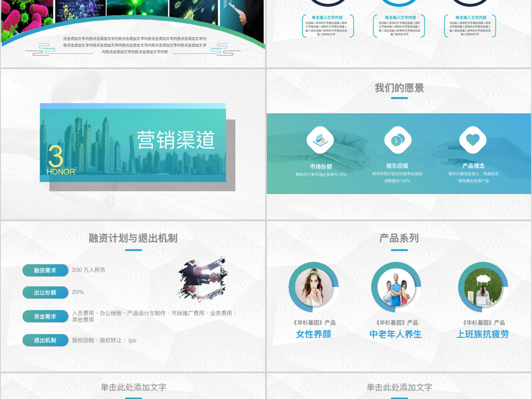Select 《华杉基因》产品 above 女性养颜
532x399 pixels.
tap(314, 323)
